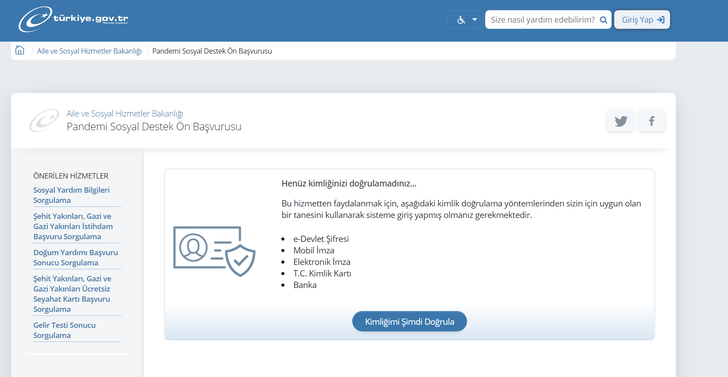Click the 'Banka' list item

[x=305, y=285]
